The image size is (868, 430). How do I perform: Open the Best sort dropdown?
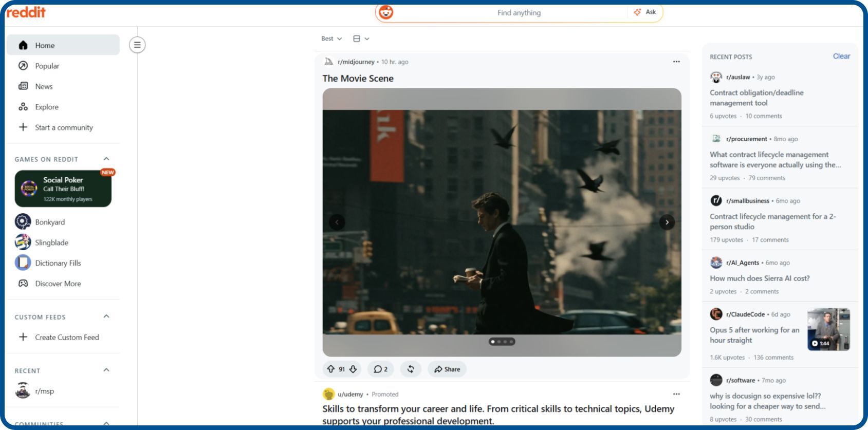[x=331, y=39]
